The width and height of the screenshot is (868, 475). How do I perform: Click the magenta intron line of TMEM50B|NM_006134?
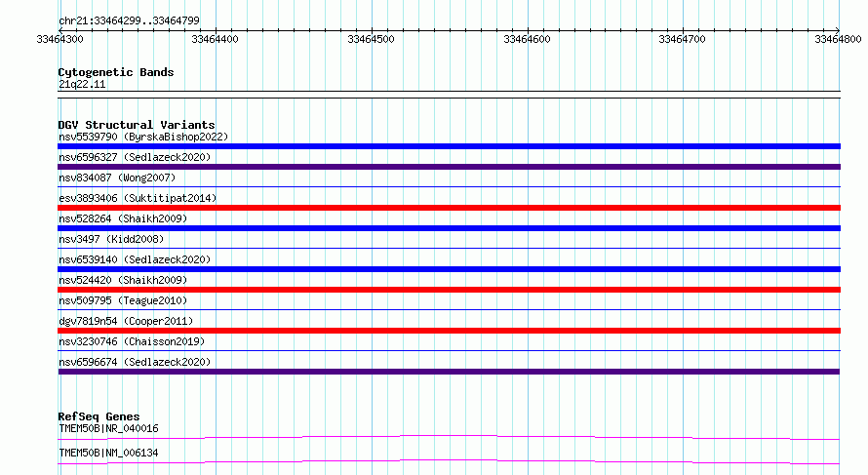[449, 461]
